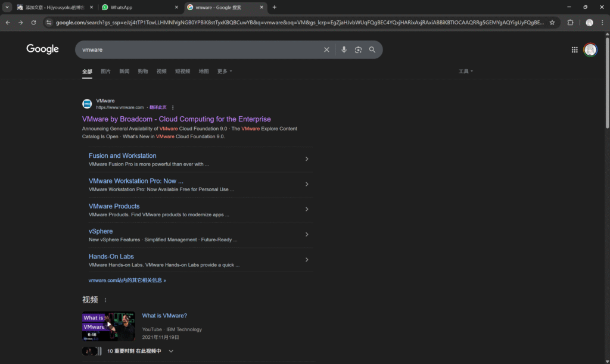
Task: Close the Hijyousyoku blog tab
Action: [x=91, y=7]
